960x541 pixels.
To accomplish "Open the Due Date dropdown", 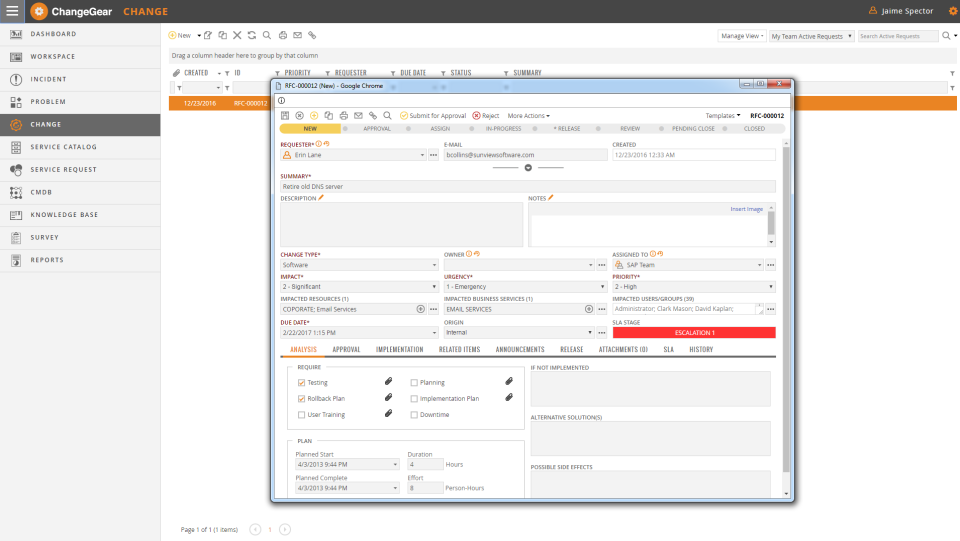I will (434, 333).
